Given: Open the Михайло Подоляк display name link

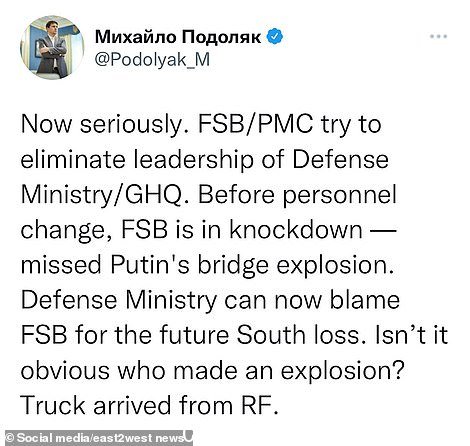Looking at the screenshot, I should point(178,37).
